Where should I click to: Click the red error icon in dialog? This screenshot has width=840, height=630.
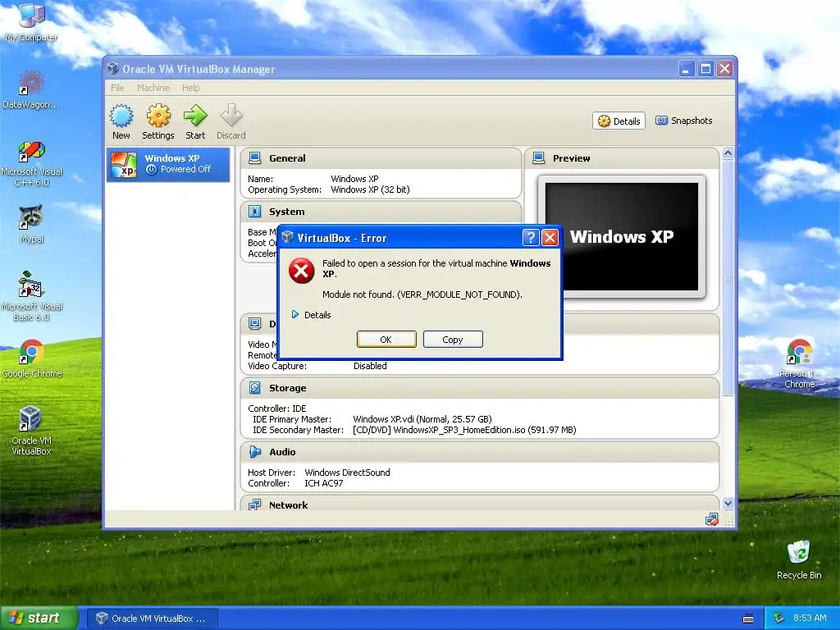pos(302,271)
